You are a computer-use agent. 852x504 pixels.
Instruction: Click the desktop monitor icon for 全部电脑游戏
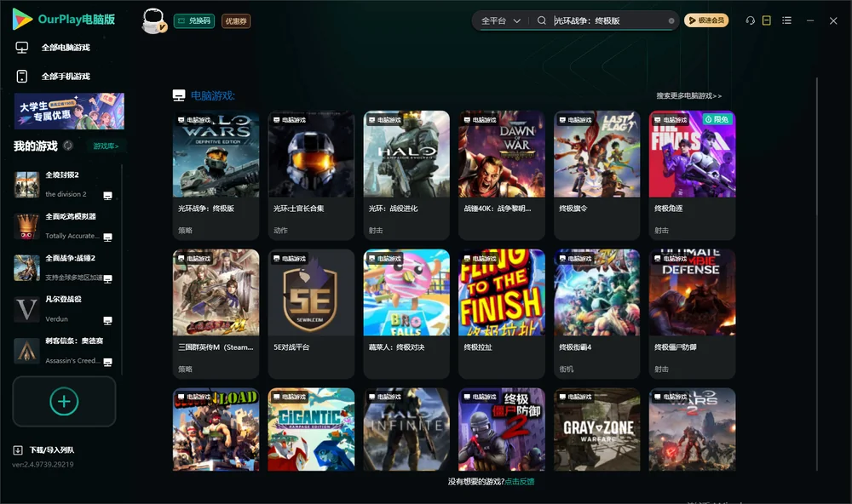point(22,48)
